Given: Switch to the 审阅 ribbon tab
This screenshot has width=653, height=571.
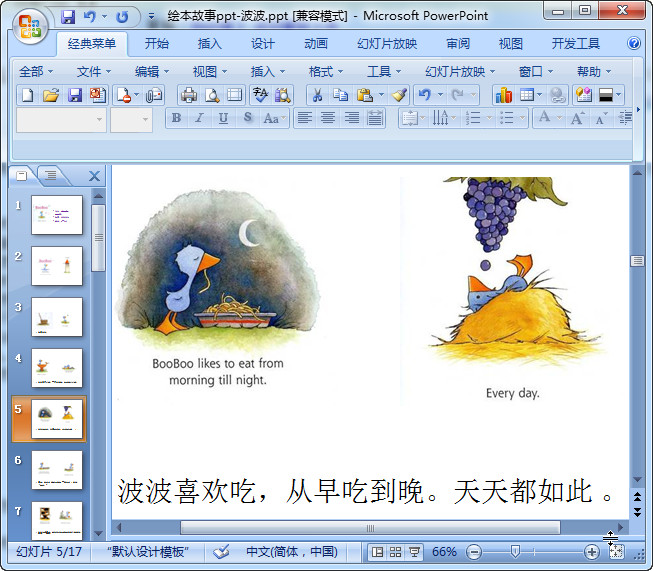Looking at the screenshot, I should [x=458, y=43].
